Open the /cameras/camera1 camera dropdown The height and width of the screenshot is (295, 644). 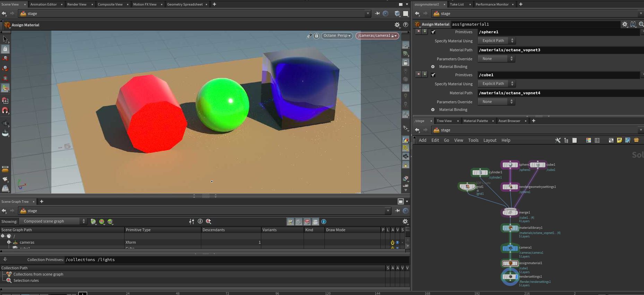point(377,36)
